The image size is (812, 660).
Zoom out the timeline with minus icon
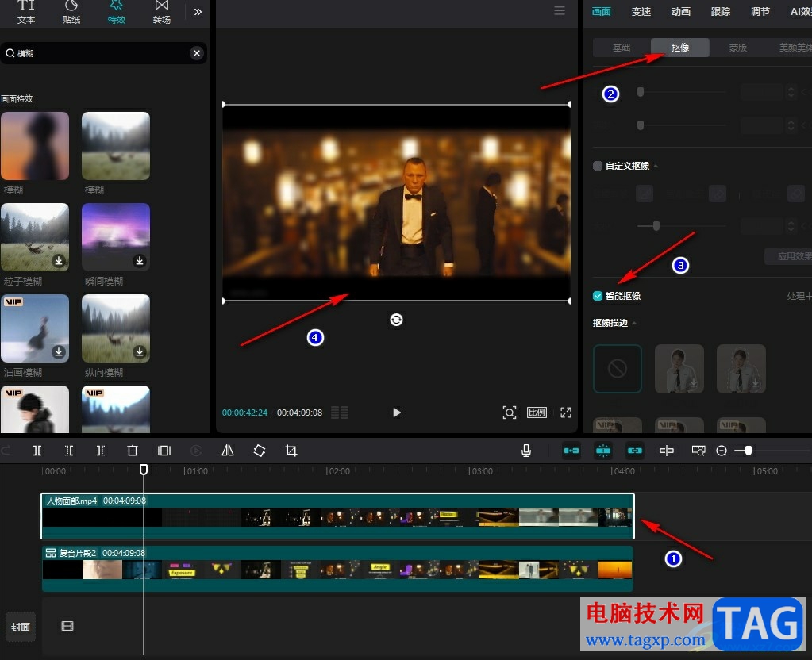click(x=722, y=451)
